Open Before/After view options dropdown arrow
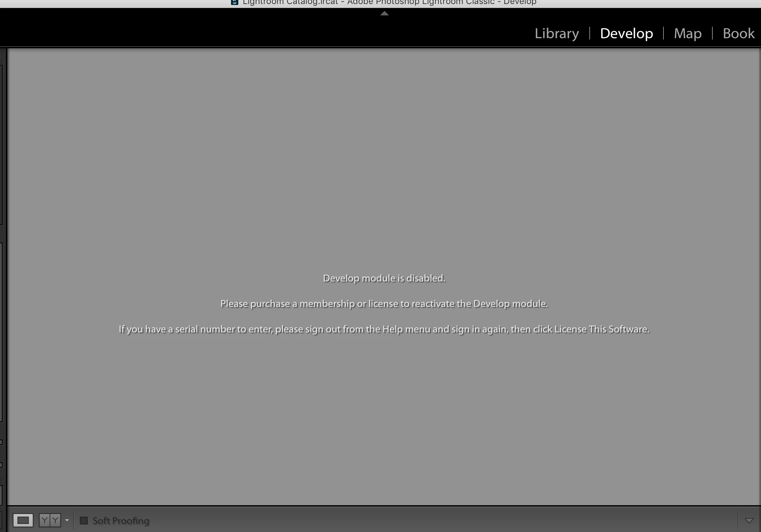Image resolution: width=761 pixels, height=532 pixels. (x=67, y=520)
